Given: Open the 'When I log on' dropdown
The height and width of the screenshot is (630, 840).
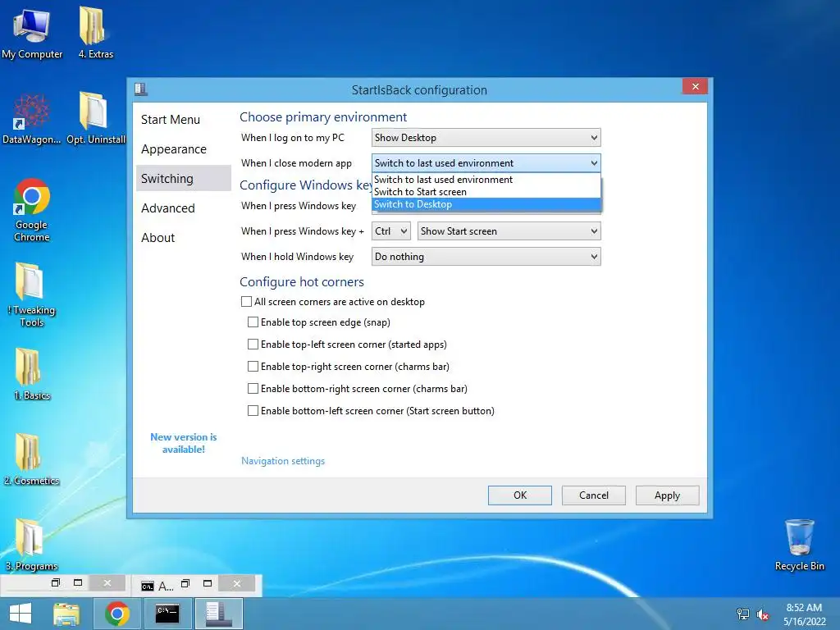Looking at the screenshot, I should pos(486,138).
